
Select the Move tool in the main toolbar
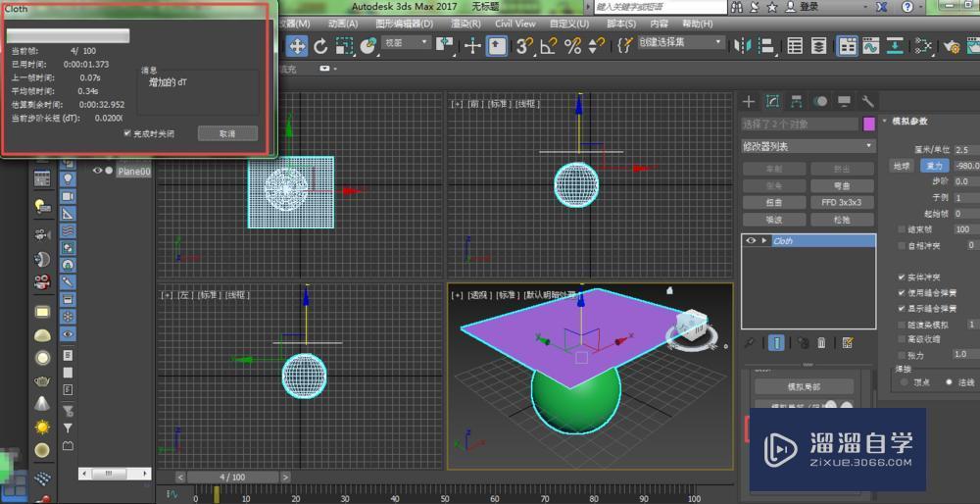[296, 45]
